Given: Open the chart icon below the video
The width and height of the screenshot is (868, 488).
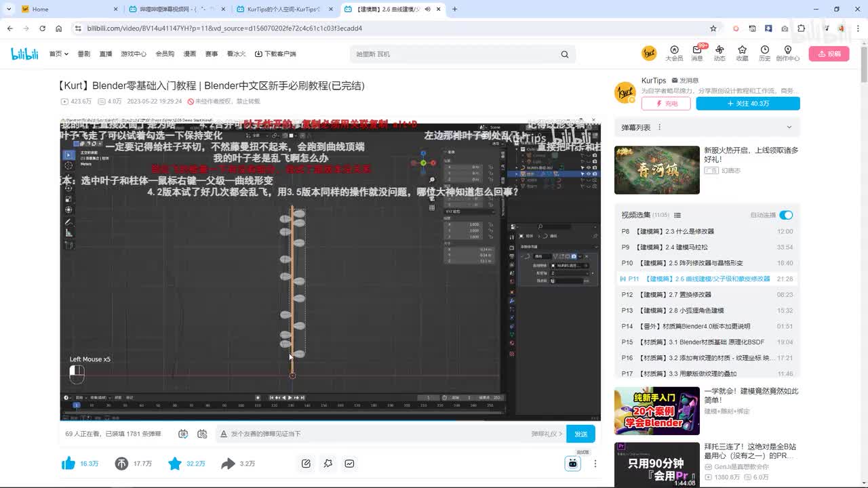Looking at the screenshot, I should point(349,464).
